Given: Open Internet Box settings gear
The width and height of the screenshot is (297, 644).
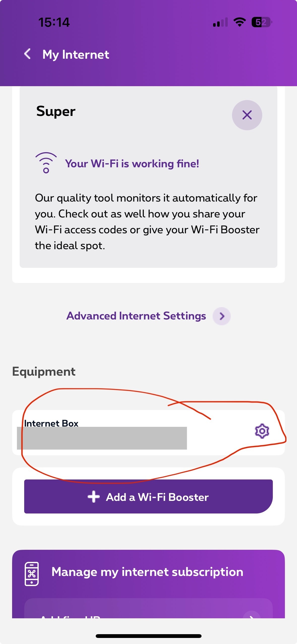Looking at the screenshot, I should (x=262, y=431).
